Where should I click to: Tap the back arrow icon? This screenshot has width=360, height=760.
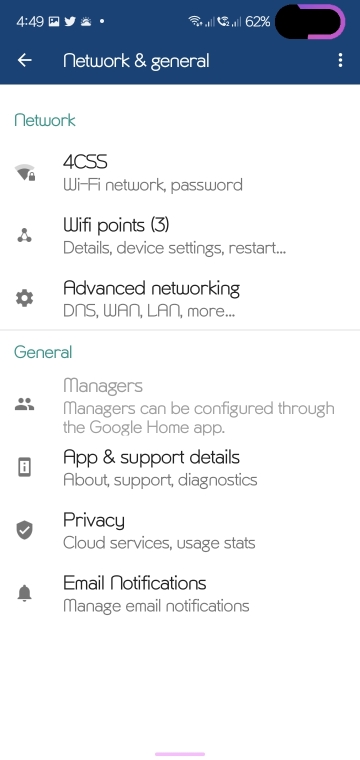[x=24, y=60]
